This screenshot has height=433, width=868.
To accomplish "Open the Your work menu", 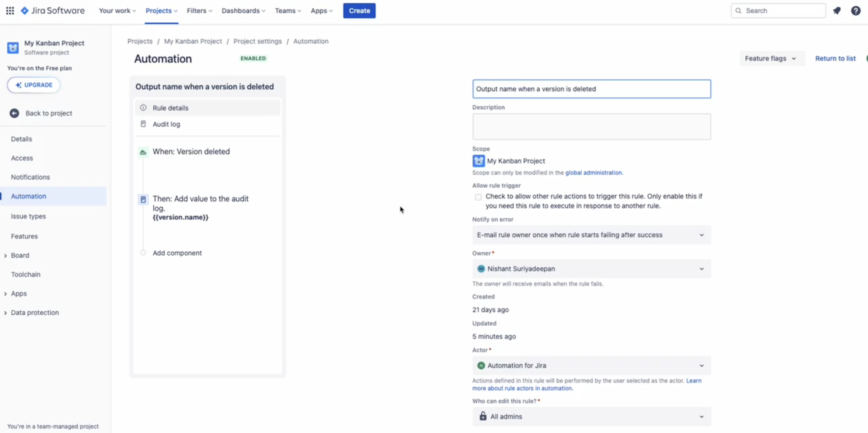I will coord(117,11).
